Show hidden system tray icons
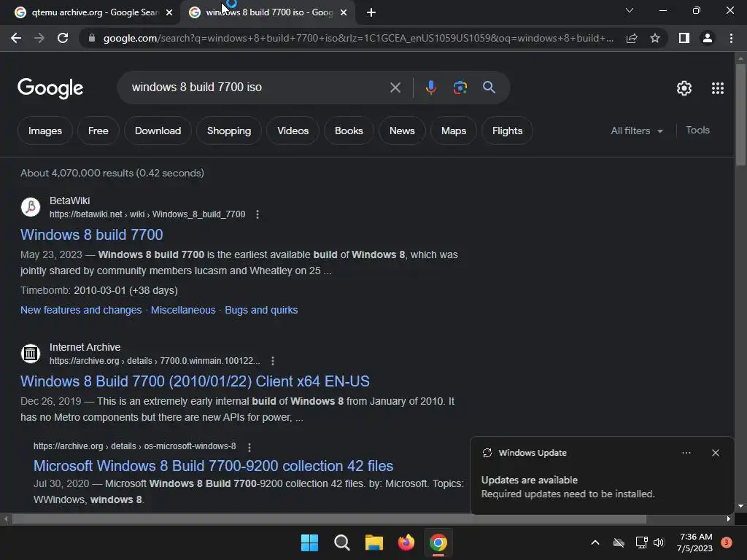This screenshot has height=560, width=747. pos(595,542)
